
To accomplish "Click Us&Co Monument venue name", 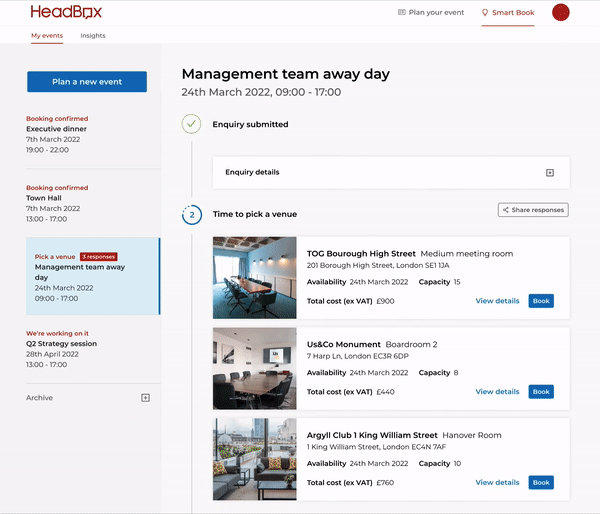I will tap(344, 344).
